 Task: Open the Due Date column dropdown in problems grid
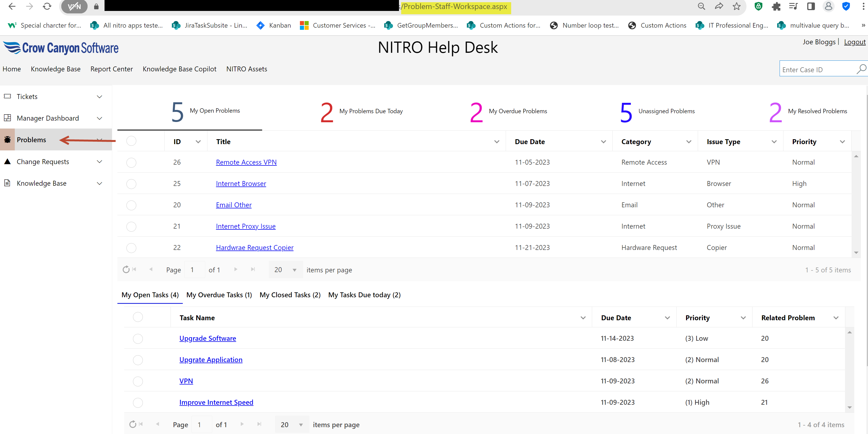click(603, 142)
